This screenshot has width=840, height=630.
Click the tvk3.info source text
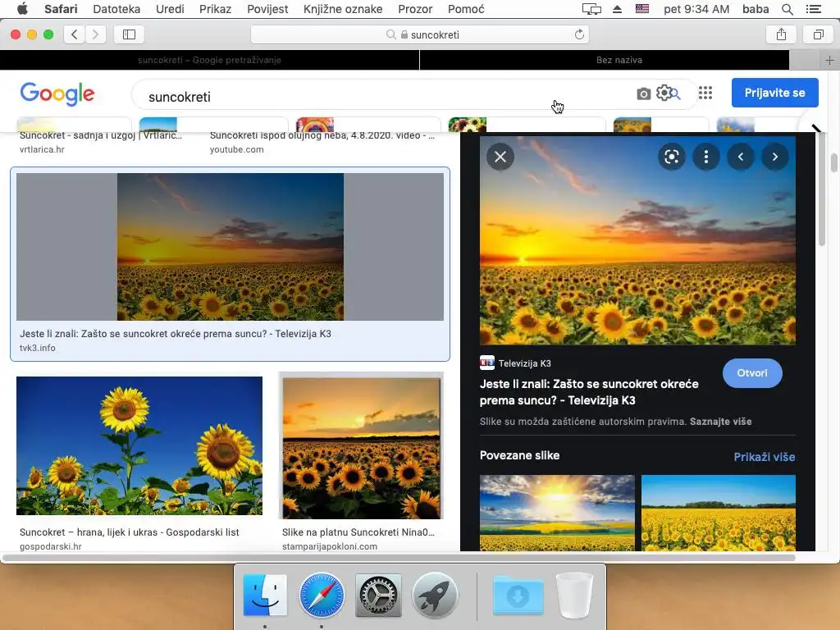38,348
